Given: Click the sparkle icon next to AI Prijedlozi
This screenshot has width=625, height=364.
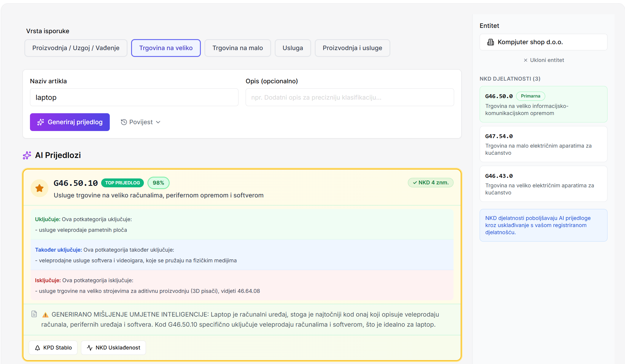Looking at the screenshot, I should point(27,155).
